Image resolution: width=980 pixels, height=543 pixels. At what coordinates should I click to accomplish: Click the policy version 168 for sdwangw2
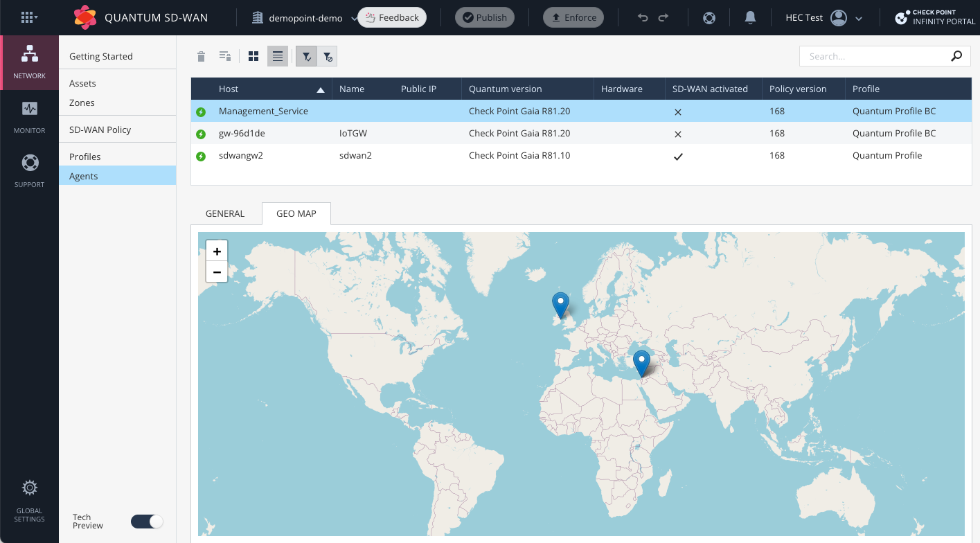(x=777, y=155)
